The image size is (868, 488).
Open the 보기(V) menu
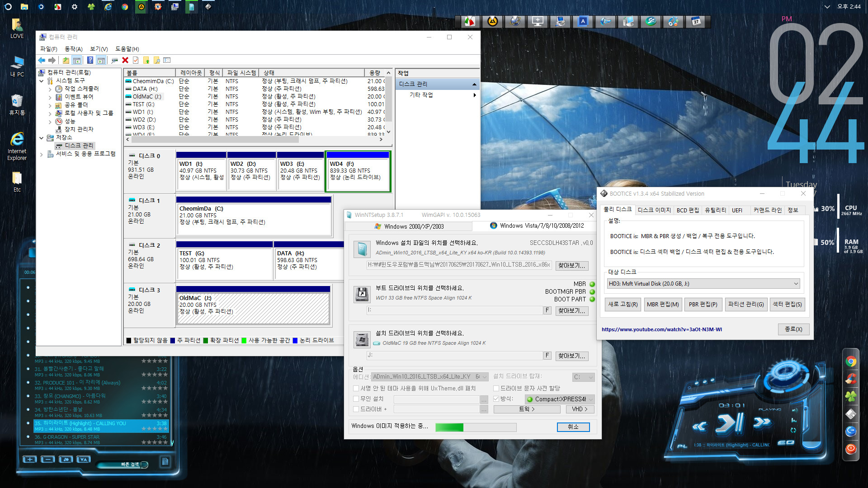(x=99, y=49)
